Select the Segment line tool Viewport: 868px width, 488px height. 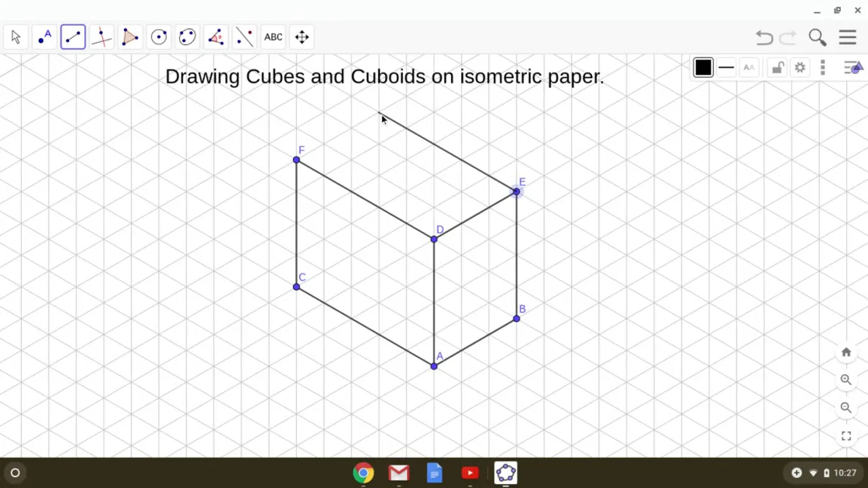click(x=73, y=37)
